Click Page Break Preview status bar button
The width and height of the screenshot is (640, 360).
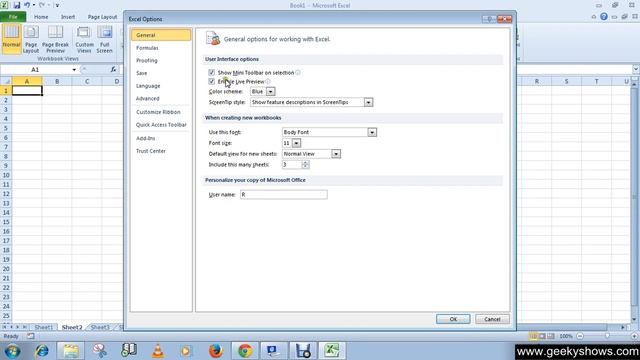coord(551,336)
